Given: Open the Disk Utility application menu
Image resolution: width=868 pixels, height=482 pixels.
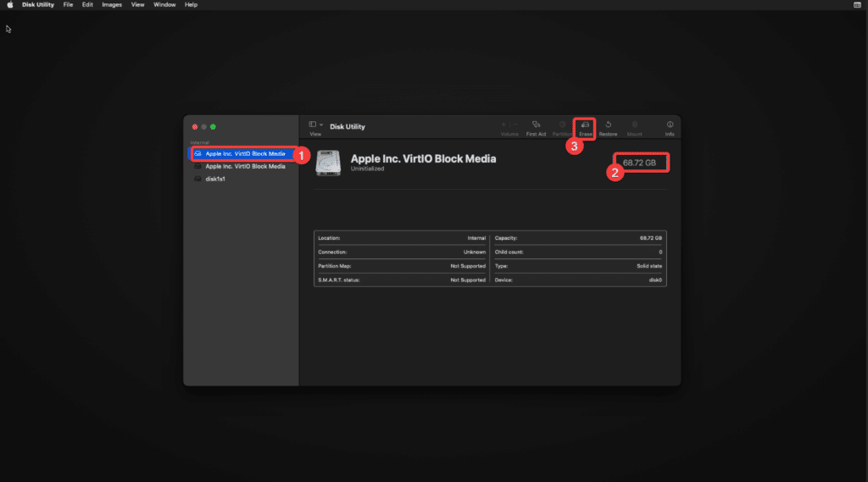Looking at the screenshot, I should pos(38,5).
